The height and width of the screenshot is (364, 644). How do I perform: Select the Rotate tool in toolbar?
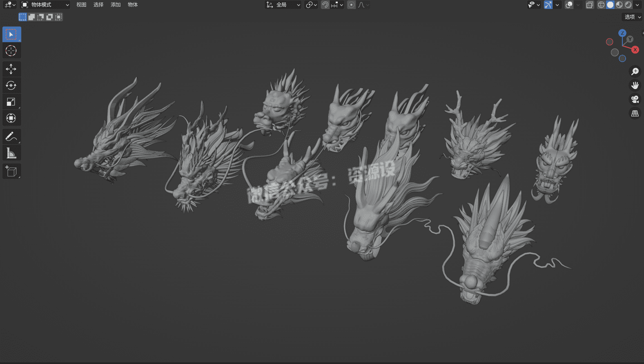click(11, 85)
